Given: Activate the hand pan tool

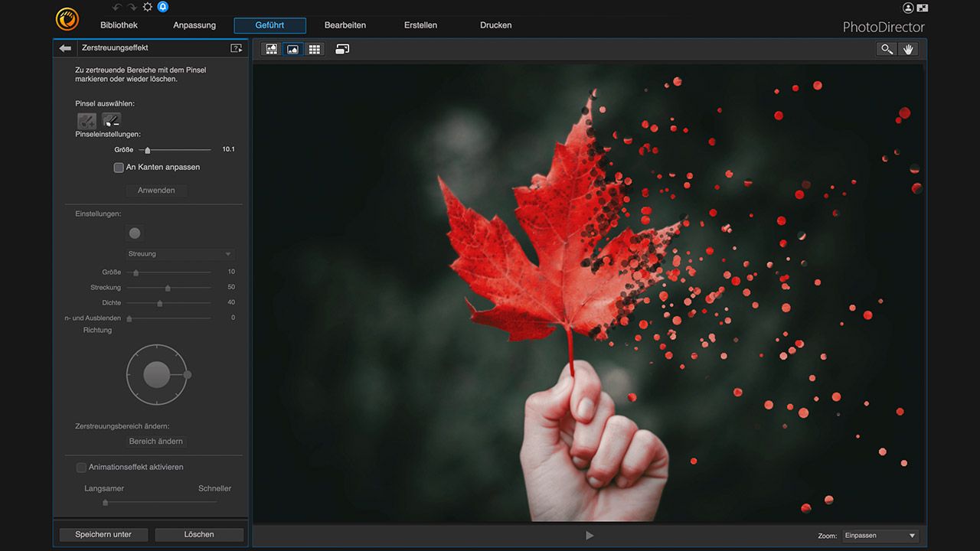Looking at the screenshot, I should (x=908, y=49).
